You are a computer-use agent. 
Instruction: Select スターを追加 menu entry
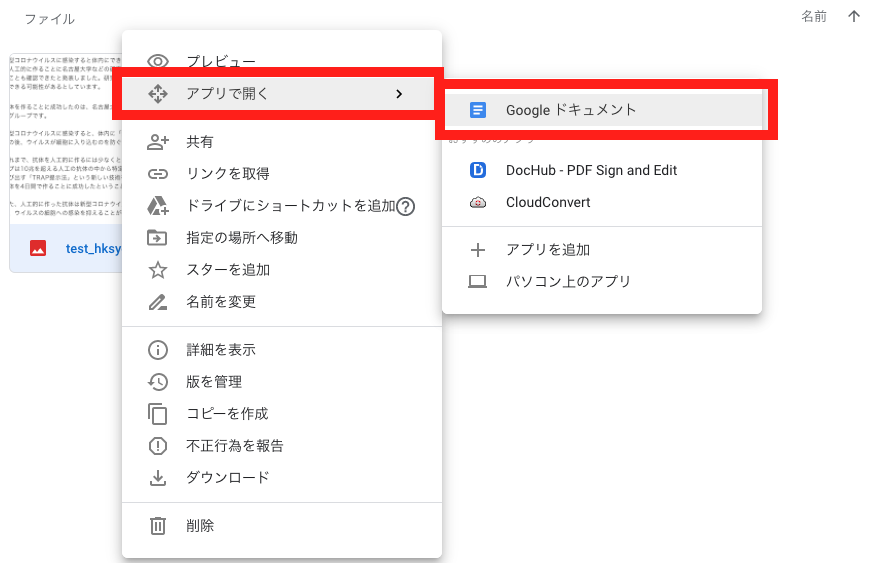click(x=282, y=269)
